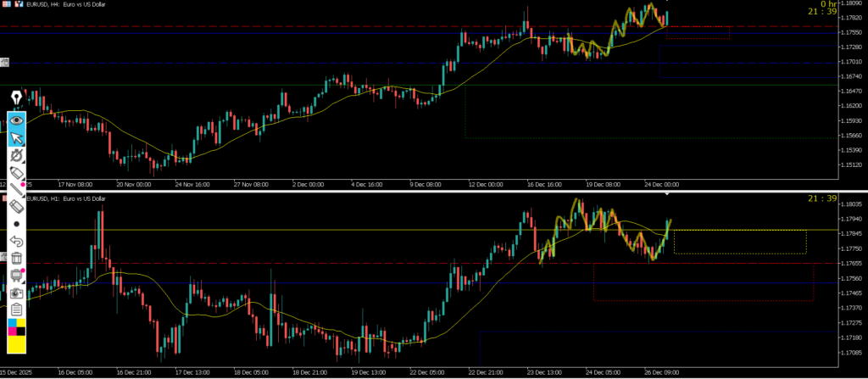Select the straight line drawing tool

click(x=16, y=190)
